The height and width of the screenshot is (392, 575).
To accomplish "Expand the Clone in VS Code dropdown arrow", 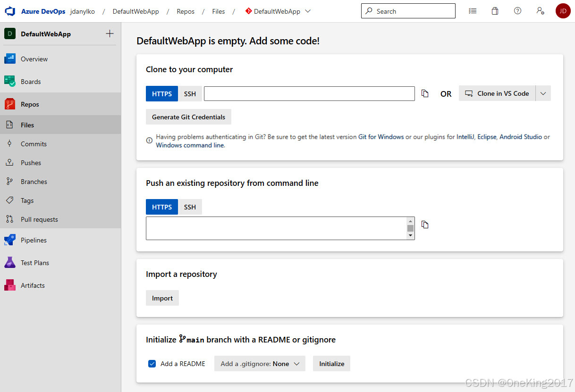I will pyautogui.click(x=543, y=93).
